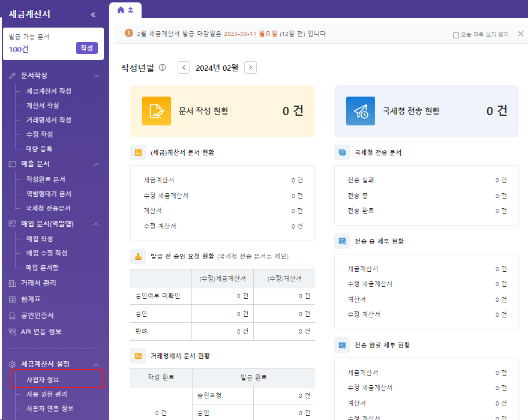
Task: Click the 2024년 02월 date text
Action: (217, 68)
